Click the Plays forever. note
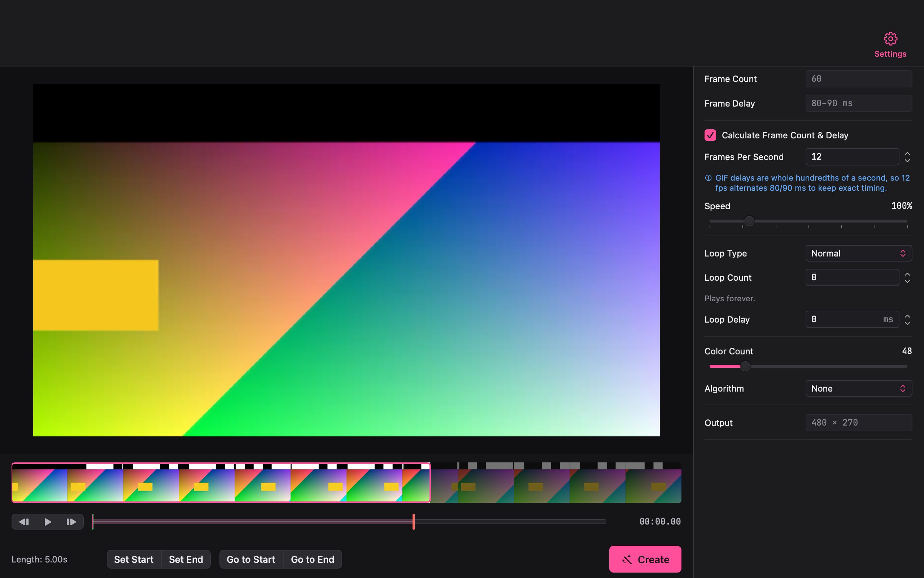The image size is (924, 578). point(730,298)
